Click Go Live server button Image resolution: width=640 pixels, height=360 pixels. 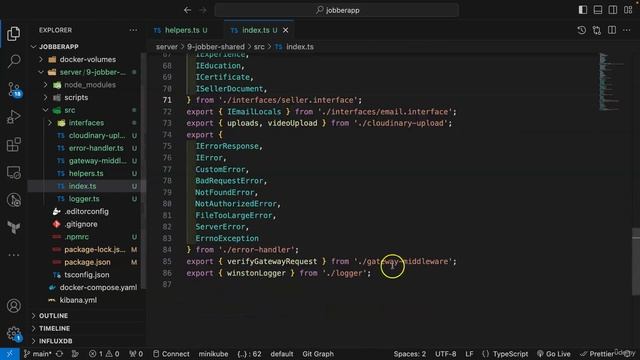pos(553,354)
